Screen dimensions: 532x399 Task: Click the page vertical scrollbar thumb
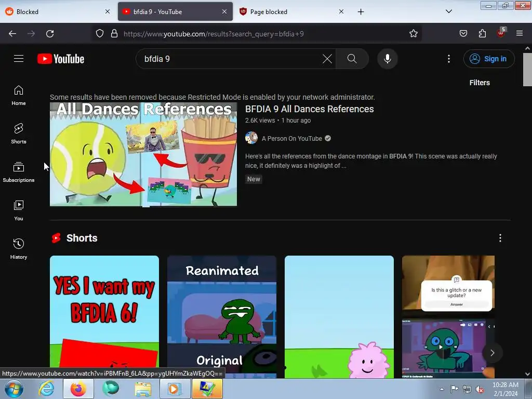[x=527, y=70]
